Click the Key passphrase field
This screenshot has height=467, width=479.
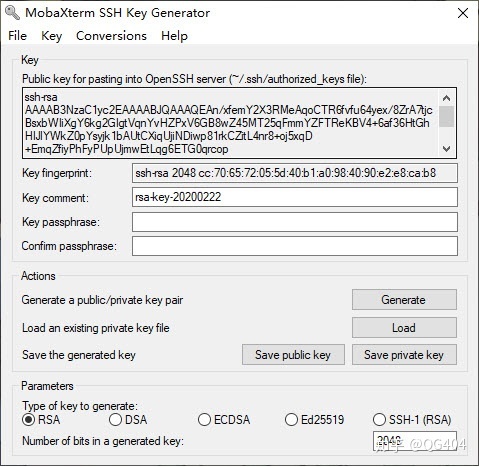point(295,222)
